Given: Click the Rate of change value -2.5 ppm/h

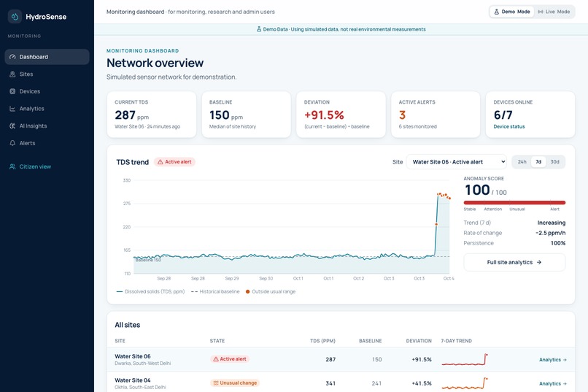Looking at the screenshot, I should 551,233.
